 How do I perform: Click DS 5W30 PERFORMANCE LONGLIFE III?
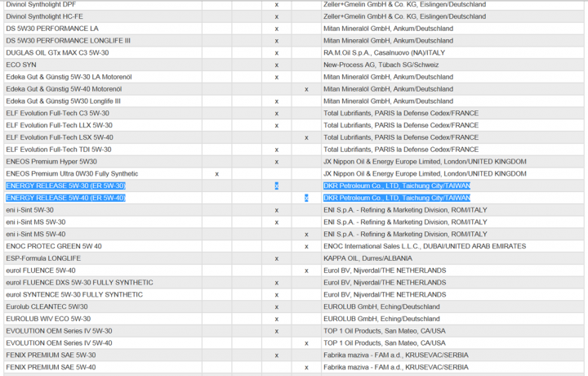tap(69, 41)
